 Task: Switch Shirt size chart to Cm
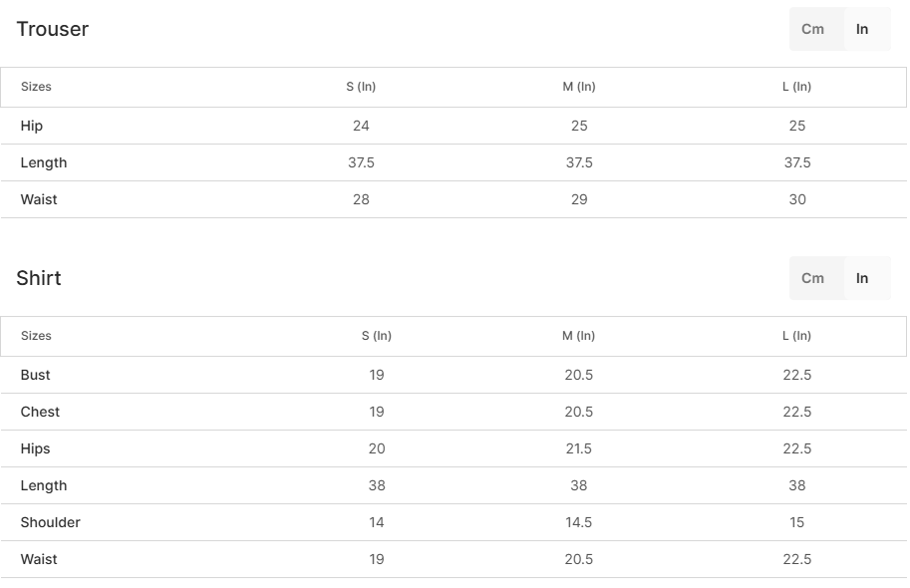[813, 278]
